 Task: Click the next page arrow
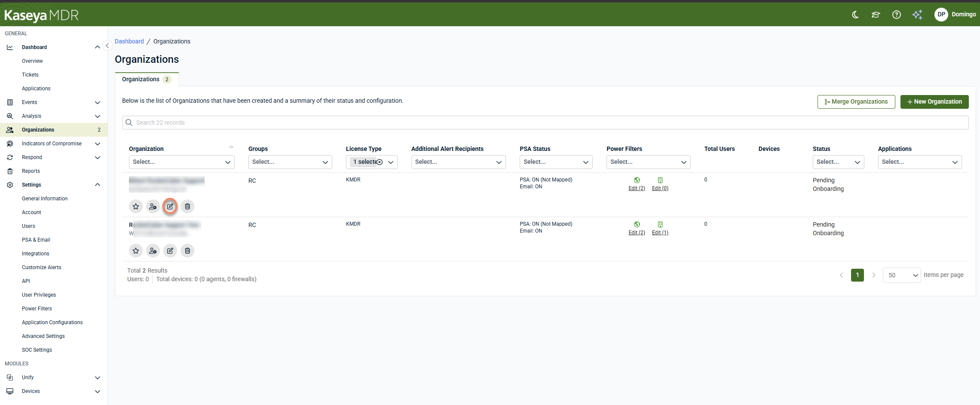874,275
